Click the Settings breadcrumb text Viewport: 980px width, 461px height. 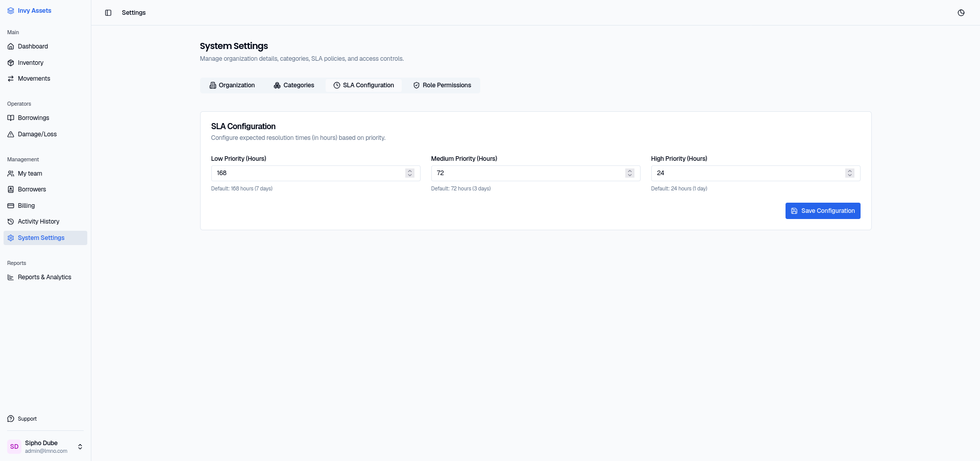tap(134, 13)
